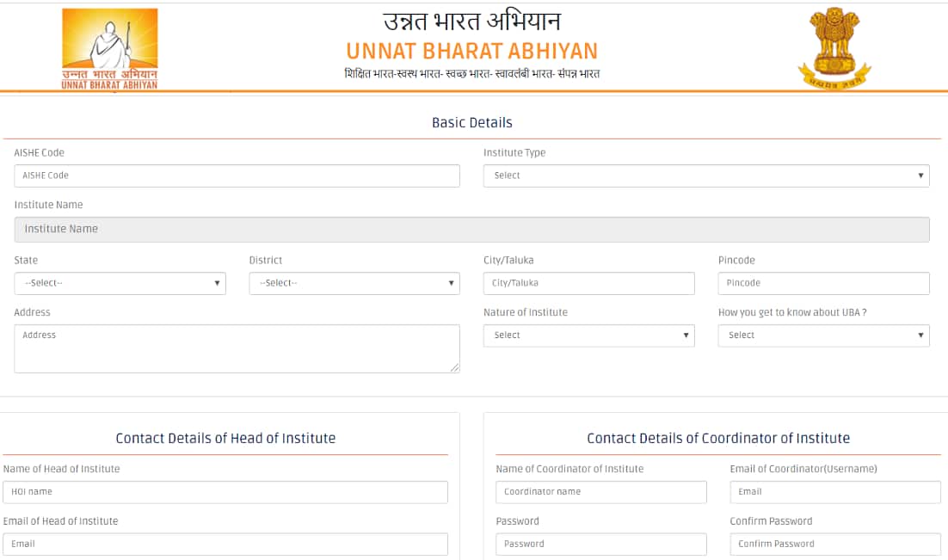This screenshot has width=948, height=560.
Task: Click the Hindi title उन्नत भारत अभियान
Action: [x=471, y=22]
